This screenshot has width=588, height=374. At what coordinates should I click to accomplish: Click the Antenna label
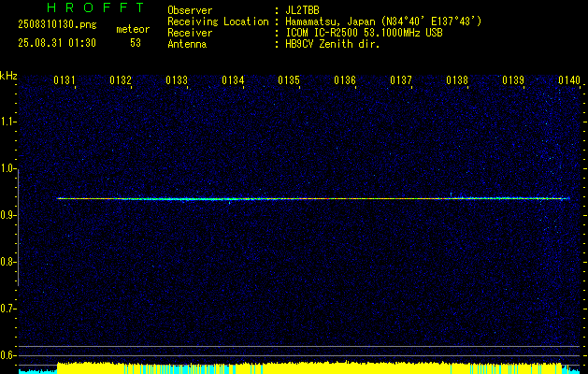[187, 44]
